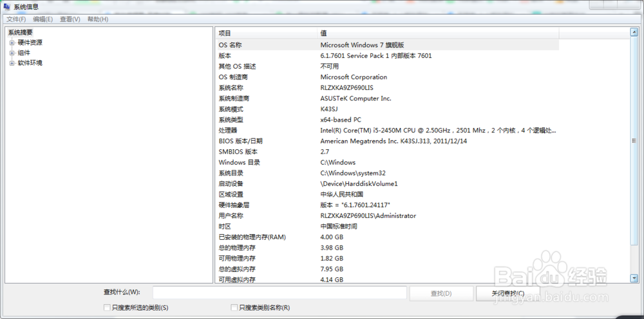Click the 关闭查找(C) button
The width and height of the screenshot is (644, 319).
click(507, 293)
